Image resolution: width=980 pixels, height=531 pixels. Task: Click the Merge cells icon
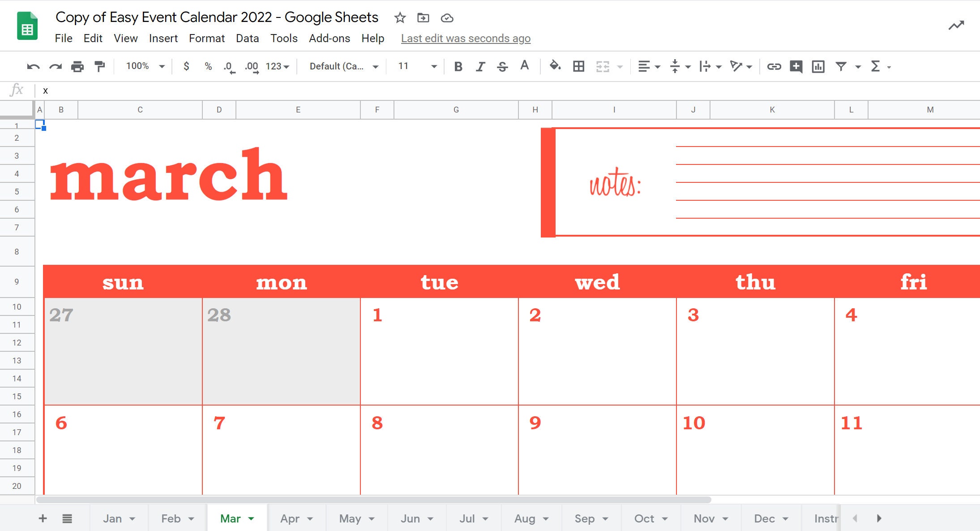tap(603, 67)
